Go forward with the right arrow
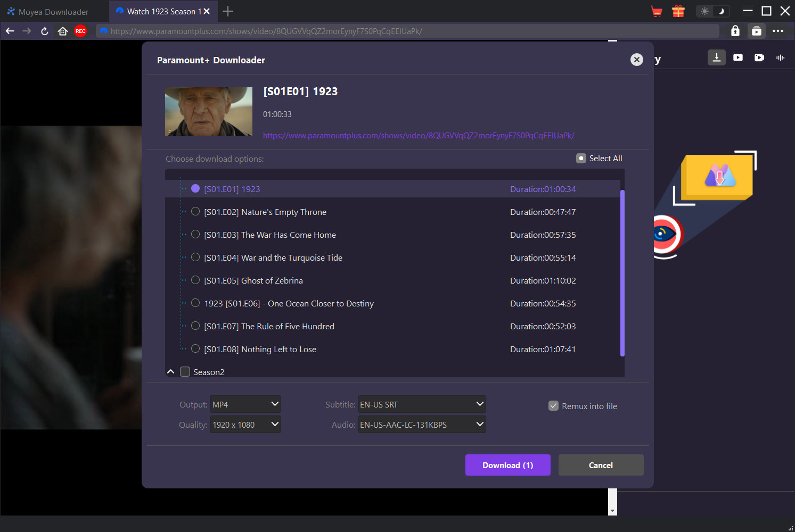Image resolution: width=795 pixels, height=532 pixels. tap(27, 31)
